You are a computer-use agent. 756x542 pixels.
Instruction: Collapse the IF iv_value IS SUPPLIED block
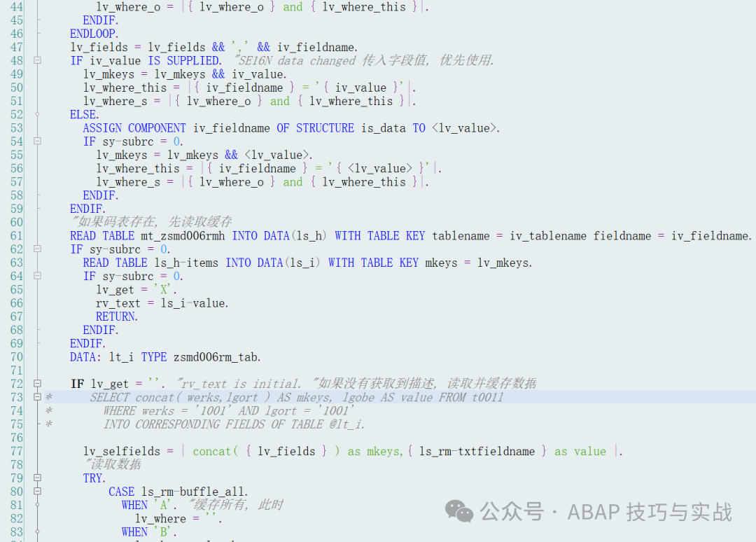click(x=37, y=60)
